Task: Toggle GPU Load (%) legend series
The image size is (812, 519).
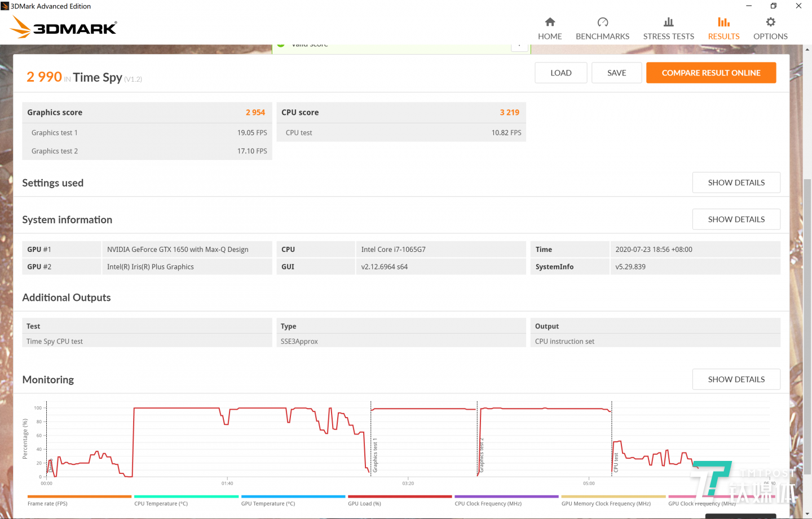Action: 364,504
